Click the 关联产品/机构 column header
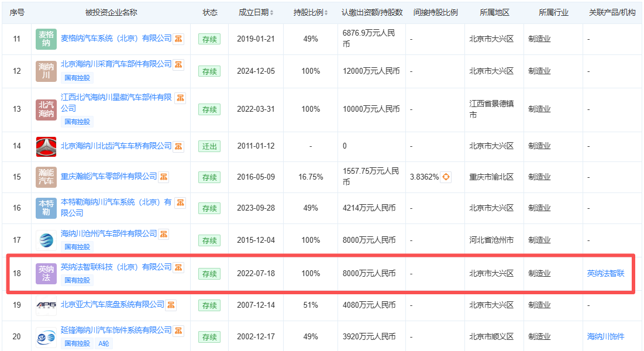This screenshot has width=644, height=351. 612,13
